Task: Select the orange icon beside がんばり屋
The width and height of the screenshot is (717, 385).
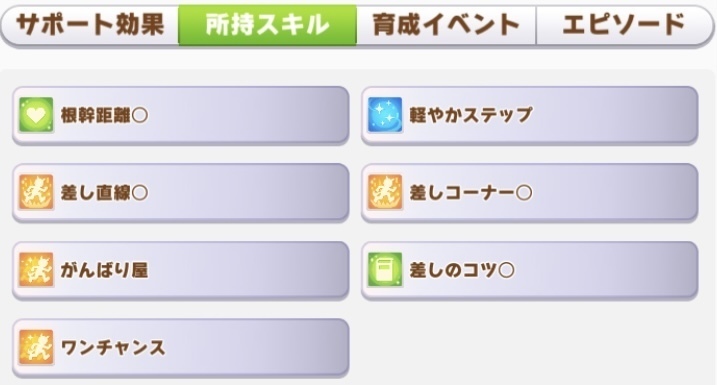Action: pos(37,270)
